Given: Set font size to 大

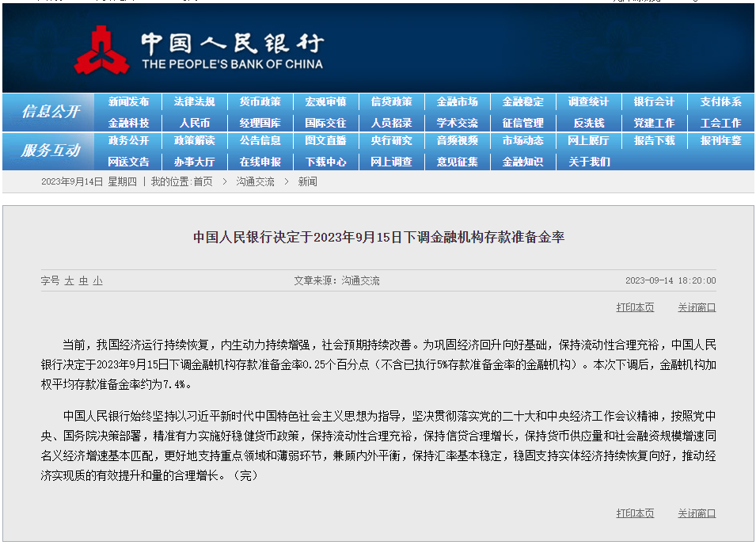Looking at the screenshot, I should tap(70, 280).
